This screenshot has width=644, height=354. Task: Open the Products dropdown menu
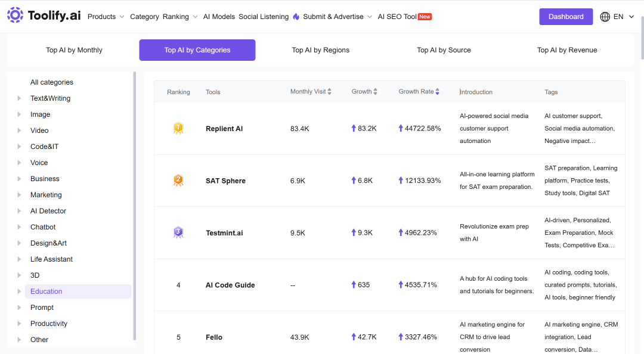click(x=106, y=17)
